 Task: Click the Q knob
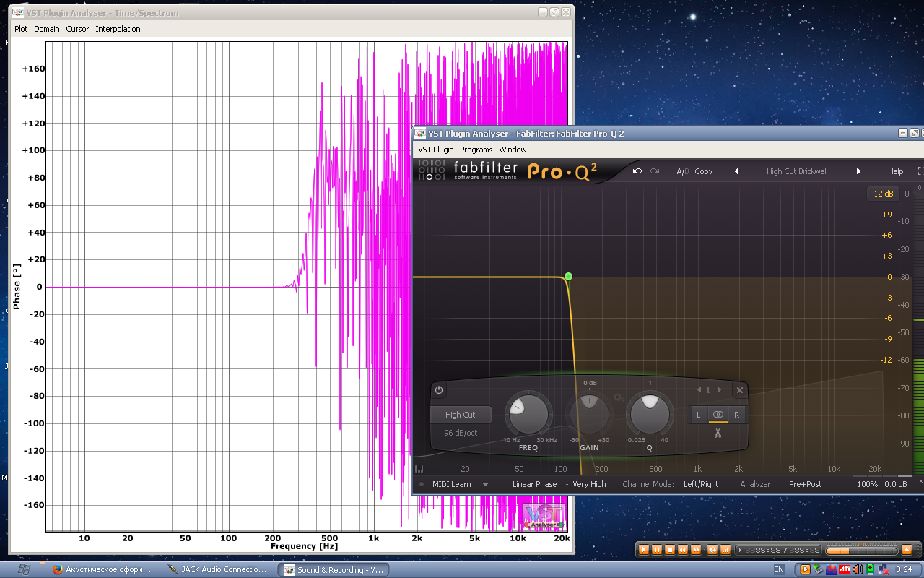point(650,414)
